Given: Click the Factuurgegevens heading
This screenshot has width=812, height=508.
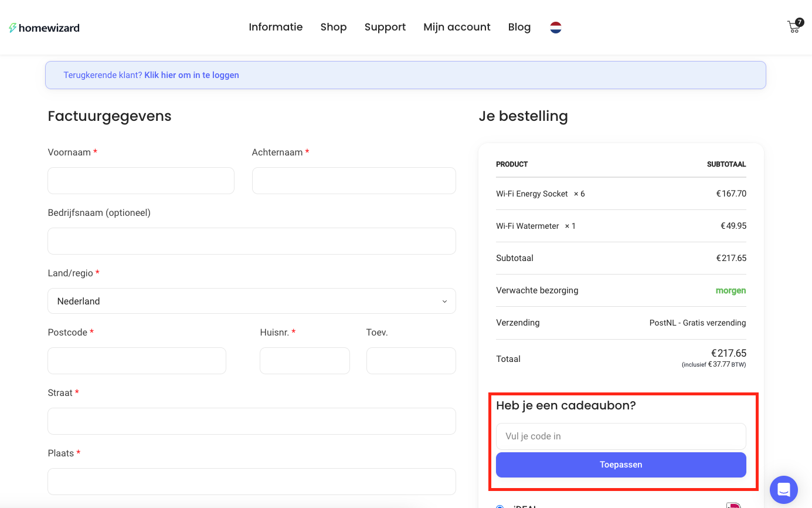Looking at the screenshot, I should (x=110, y=116).
